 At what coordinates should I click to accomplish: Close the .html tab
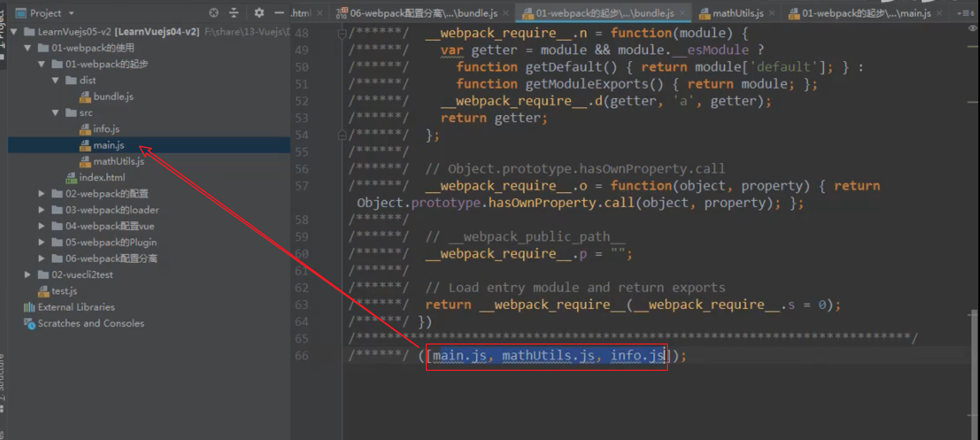click(x=319, y=13)
